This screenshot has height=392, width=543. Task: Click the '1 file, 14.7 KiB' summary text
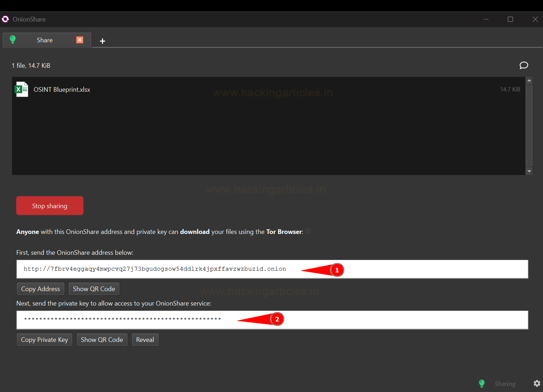31,66
